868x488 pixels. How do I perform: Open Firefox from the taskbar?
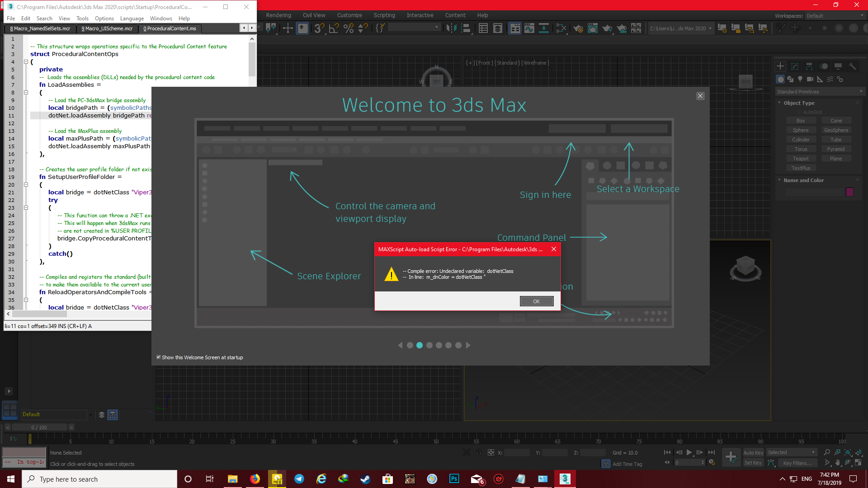[x=255, y=479]
